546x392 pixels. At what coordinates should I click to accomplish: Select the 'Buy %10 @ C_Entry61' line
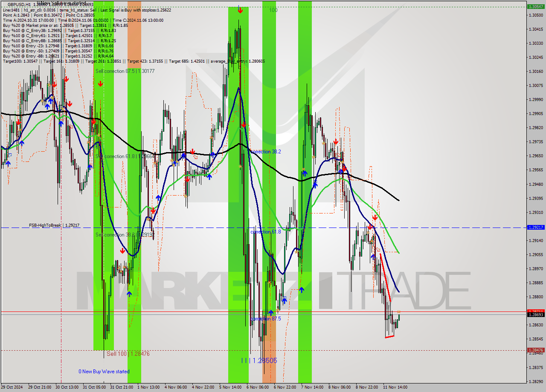point(58,35)
